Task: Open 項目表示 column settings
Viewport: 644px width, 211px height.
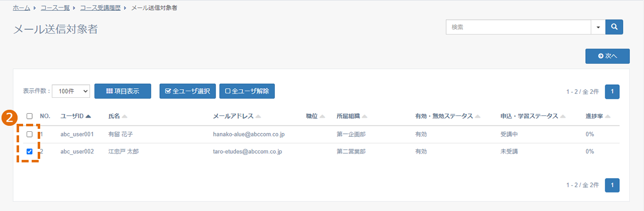Action: (123, 91)
